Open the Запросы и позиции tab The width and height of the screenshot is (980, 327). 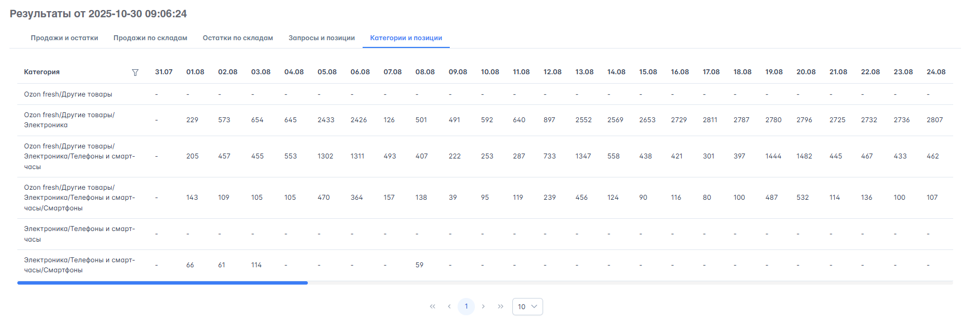pos(322,38)
